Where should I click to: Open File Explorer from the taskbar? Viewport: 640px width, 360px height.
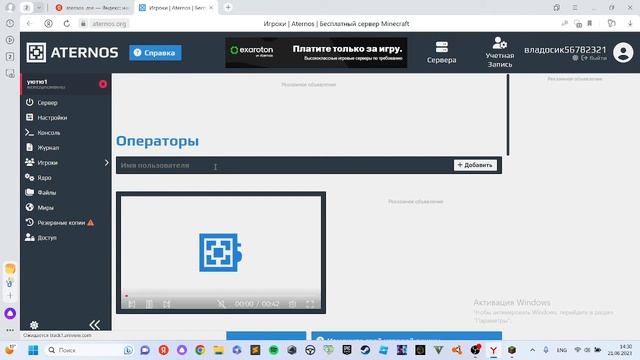(218, 350)
